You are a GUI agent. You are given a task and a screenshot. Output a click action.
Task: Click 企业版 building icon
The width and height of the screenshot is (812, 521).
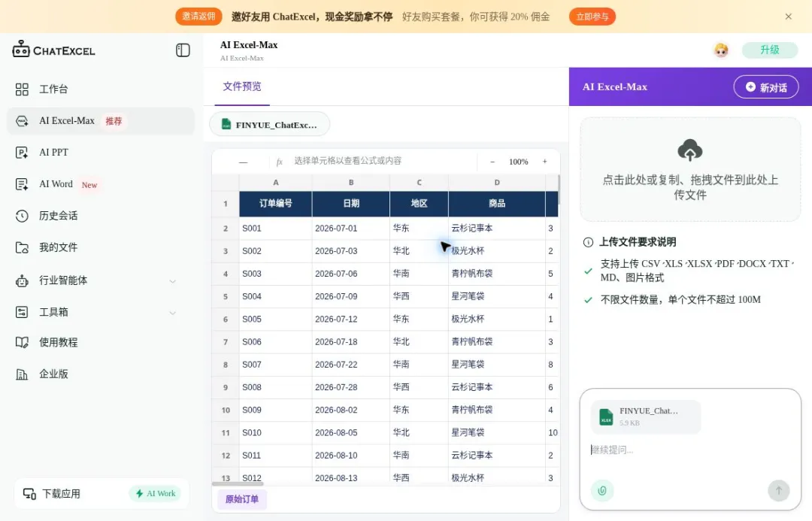point(22,374)
